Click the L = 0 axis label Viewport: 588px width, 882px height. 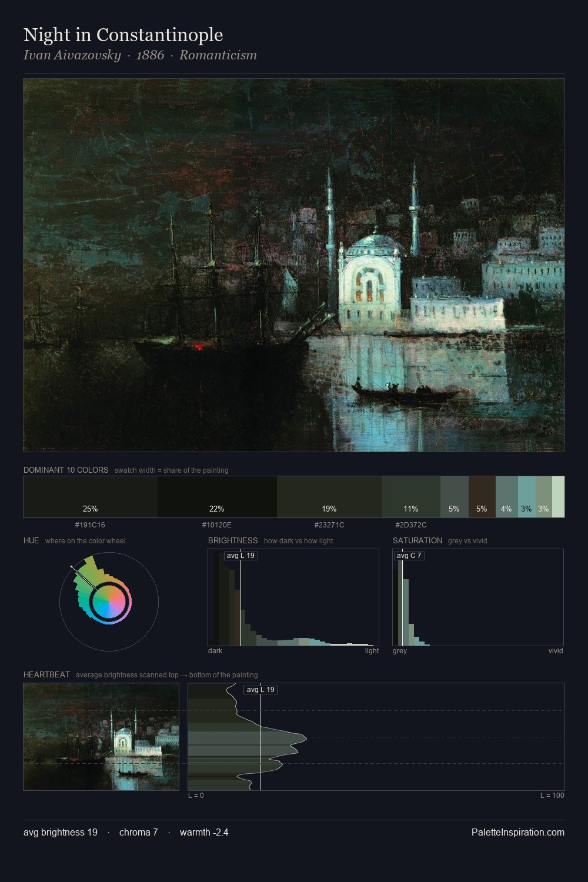(196, 796)
